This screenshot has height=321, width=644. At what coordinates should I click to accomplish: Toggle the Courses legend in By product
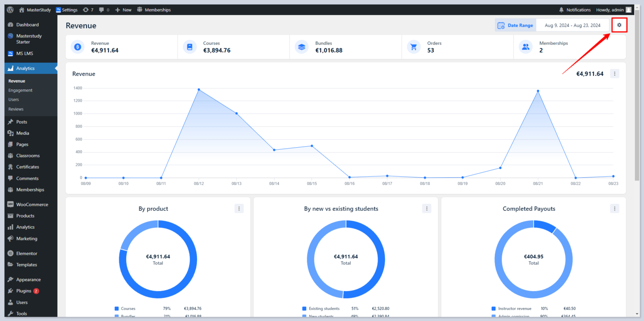click(x=116, y=308)
